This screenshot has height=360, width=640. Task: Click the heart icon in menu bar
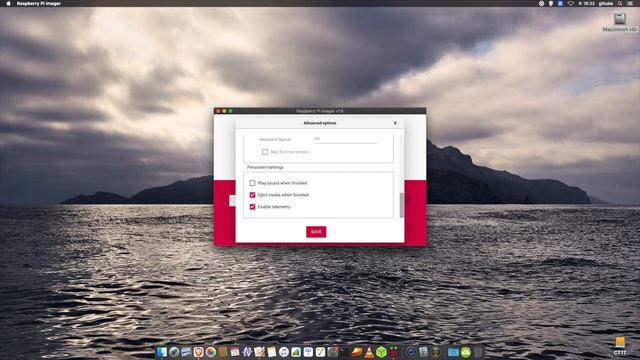click(x=571, y=3)
